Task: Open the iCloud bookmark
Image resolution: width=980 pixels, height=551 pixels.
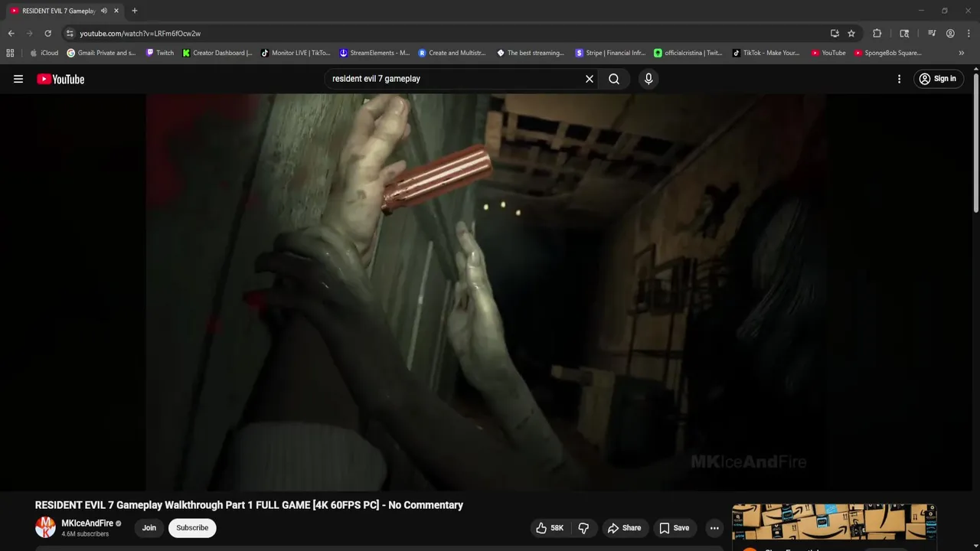Action: 44,53
